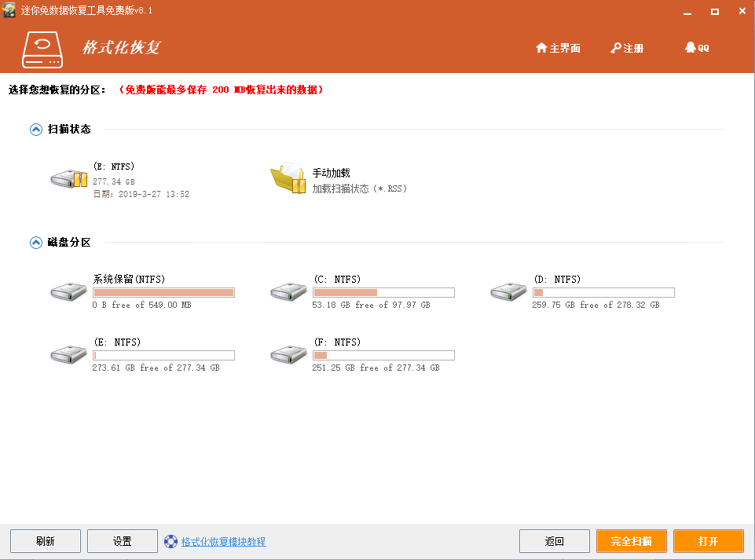Click the 格式化恢复 disk icon in header
This screenshot has height=560, width=755.
(42, 49)
